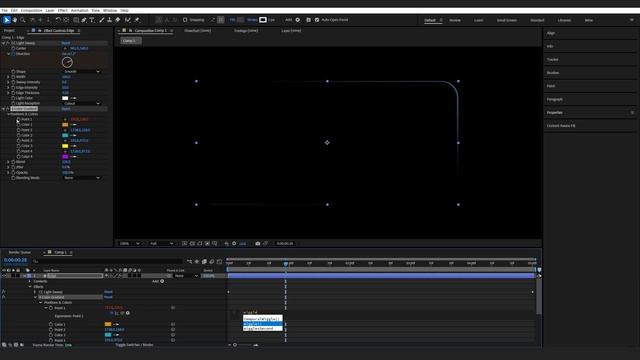Click the Direction angle dial

(67, 62)
